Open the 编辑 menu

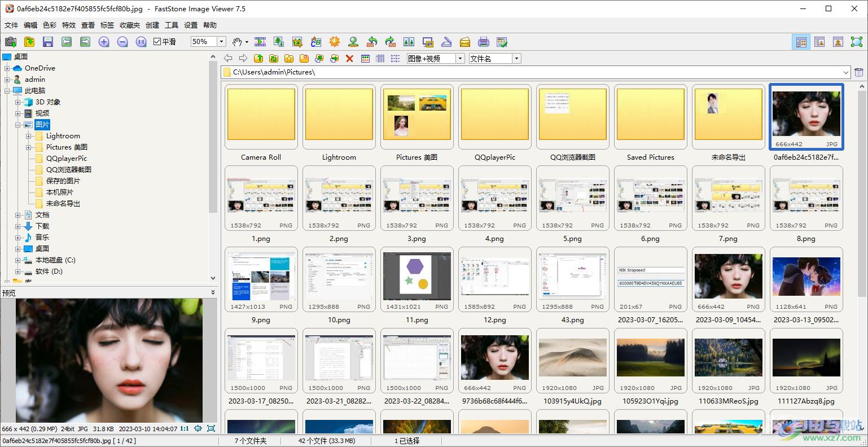click(30, 25)
